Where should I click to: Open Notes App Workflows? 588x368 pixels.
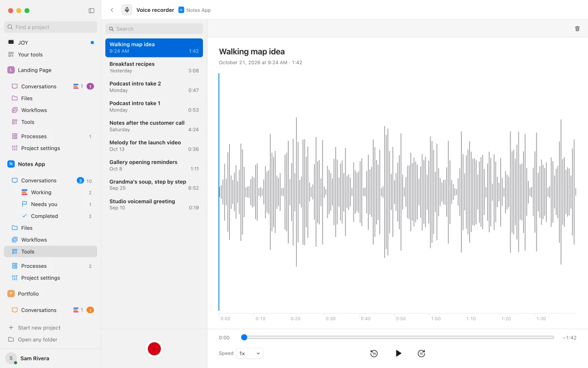coord(51,240)
